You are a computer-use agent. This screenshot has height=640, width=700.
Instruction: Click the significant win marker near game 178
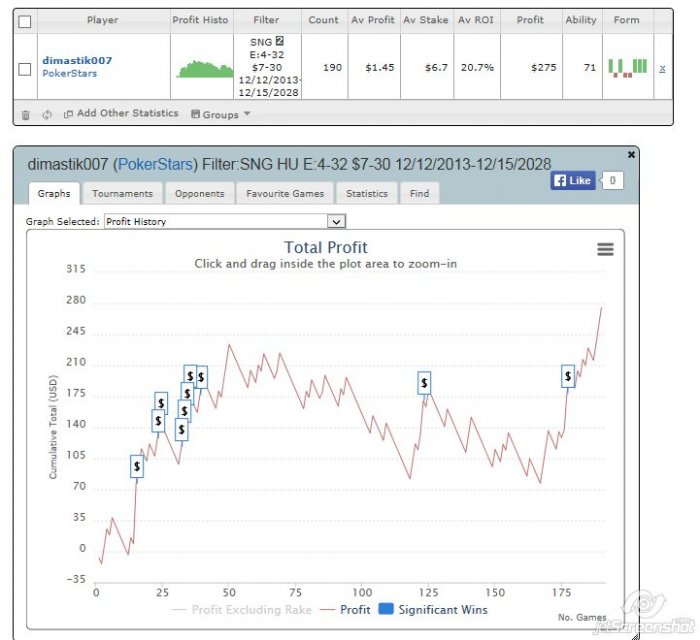pos(568,377)
